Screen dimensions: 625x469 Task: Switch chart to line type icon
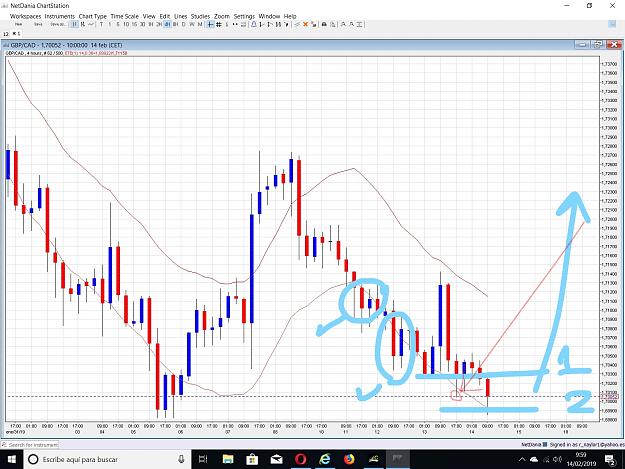tap(91, 24)
